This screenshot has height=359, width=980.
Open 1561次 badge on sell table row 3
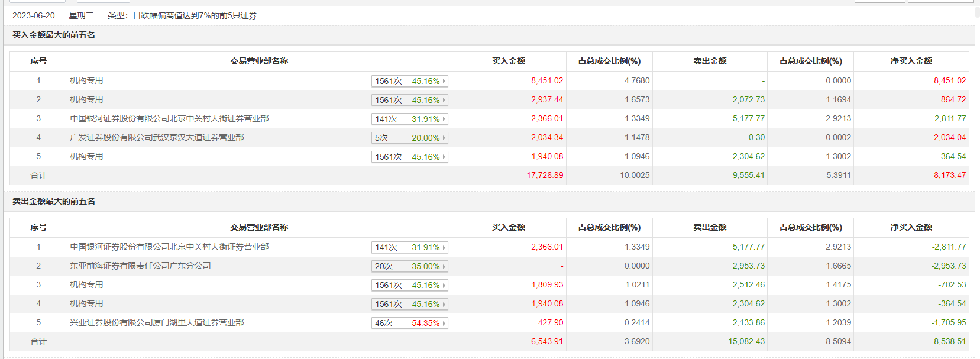point(409,285)
